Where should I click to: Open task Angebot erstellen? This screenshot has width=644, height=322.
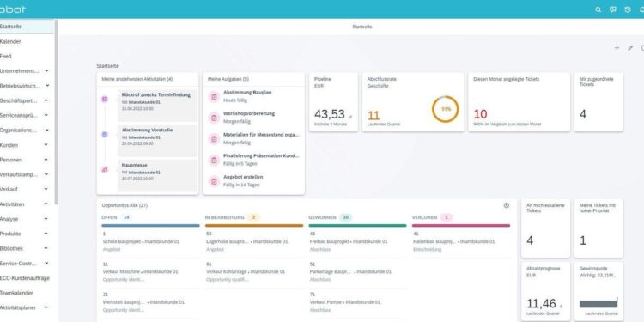point(254,181)
